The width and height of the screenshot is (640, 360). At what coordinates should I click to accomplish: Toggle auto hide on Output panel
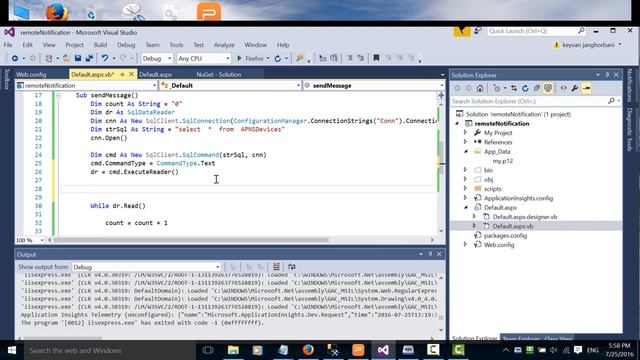(x=430, y=254)
